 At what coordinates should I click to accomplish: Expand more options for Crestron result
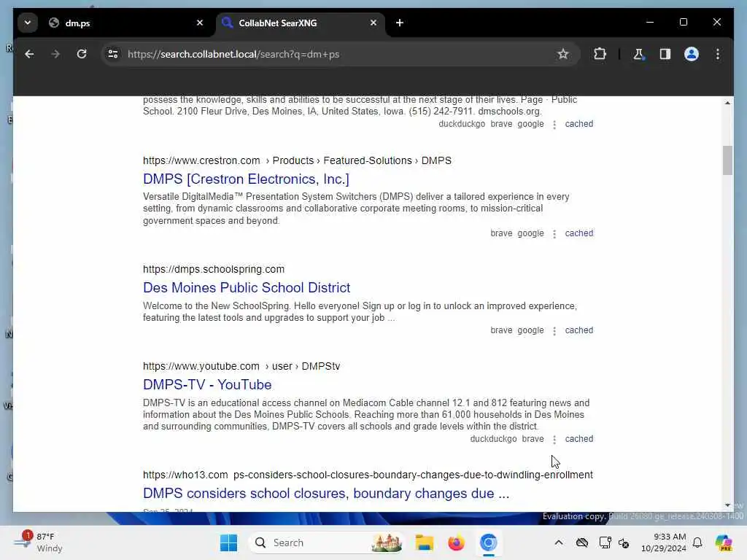pos(554,234)
